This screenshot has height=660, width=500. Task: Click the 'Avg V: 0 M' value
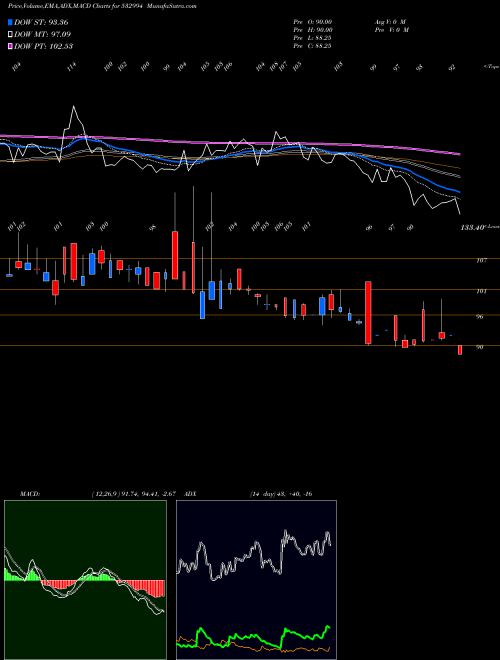(390, 22)
